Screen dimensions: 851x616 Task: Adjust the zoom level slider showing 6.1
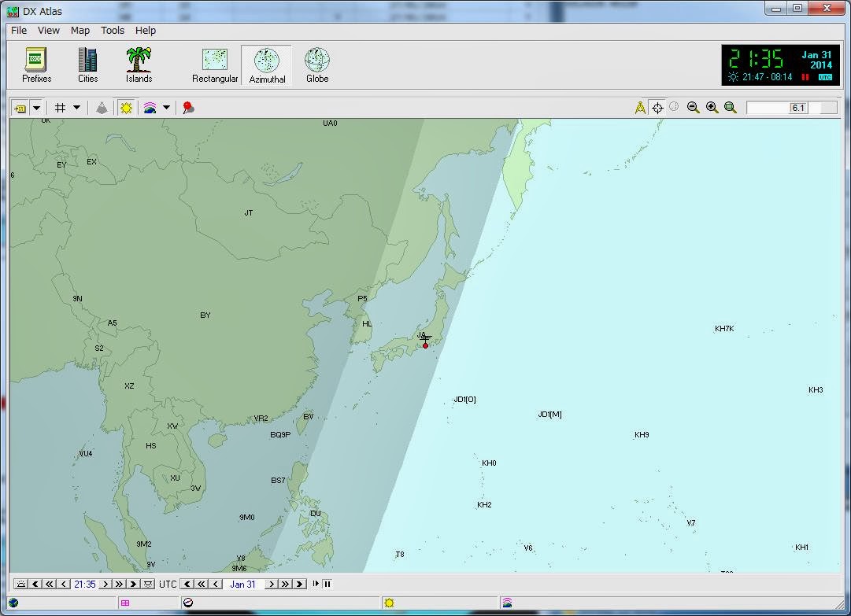(x=792, y=108)
